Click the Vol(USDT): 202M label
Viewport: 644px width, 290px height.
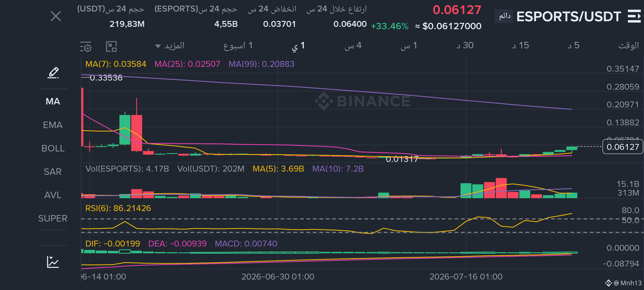click(x=211, y=169)
